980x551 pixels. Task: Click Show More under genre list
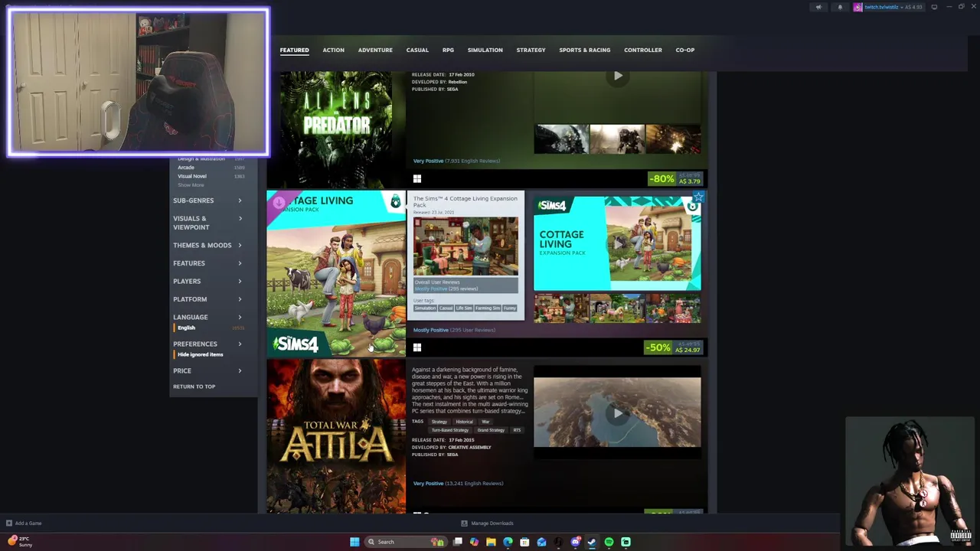click(191, 185)
